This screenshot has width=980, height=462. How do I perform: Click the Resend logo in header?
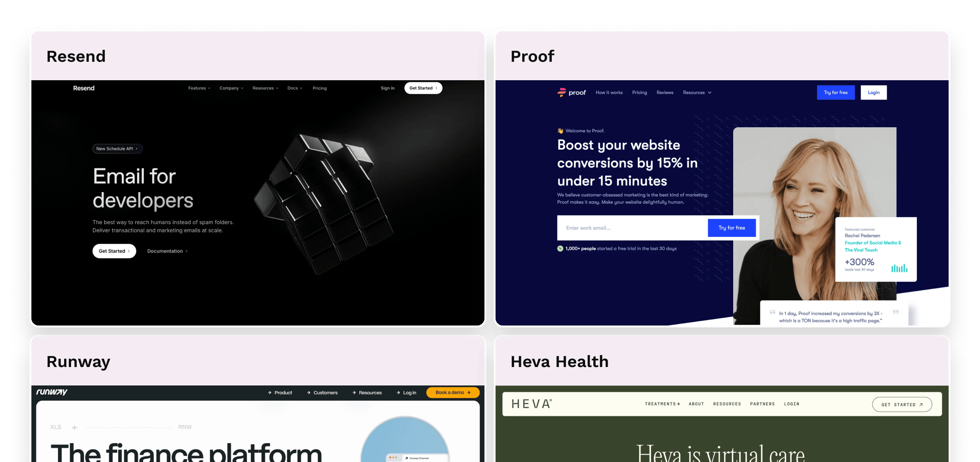point(84,88)
